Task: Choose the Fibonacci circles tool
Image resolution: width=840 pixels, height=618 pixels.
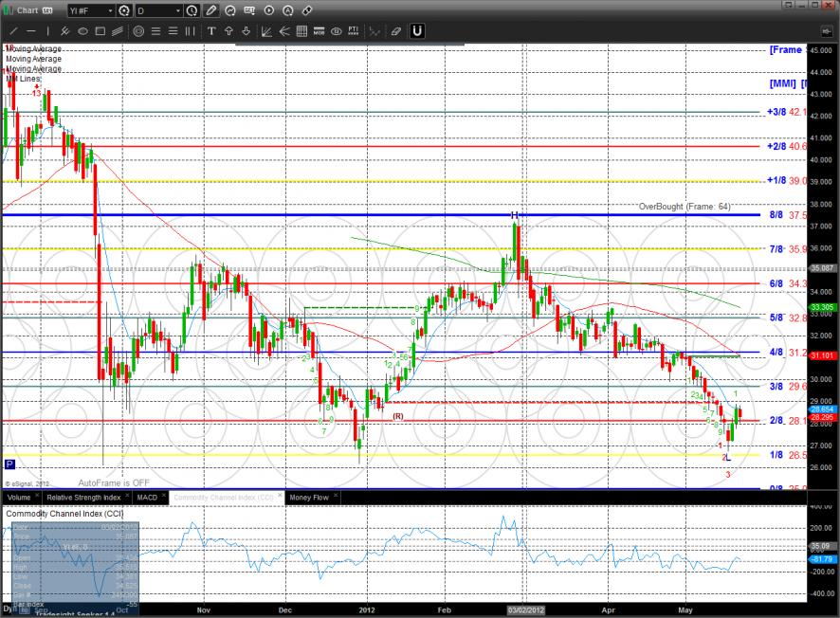Action: [138, 31]
